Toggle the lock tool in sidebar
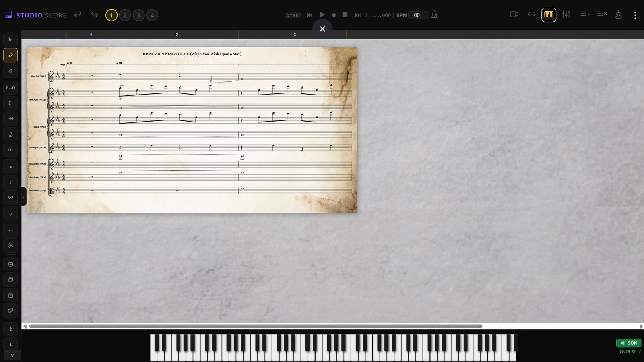Screen dimensions: 644x362 tap(10, 134)
